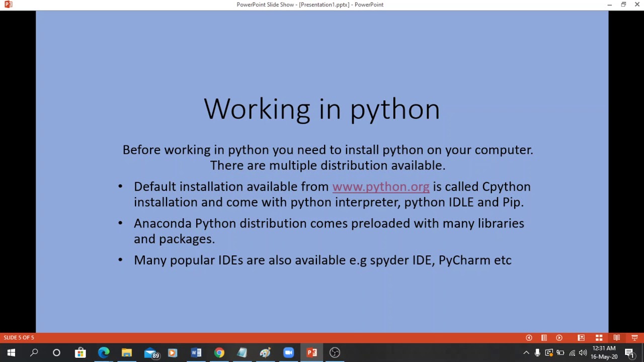
Task: Open battery status in system tray
Action: point(560,352)
